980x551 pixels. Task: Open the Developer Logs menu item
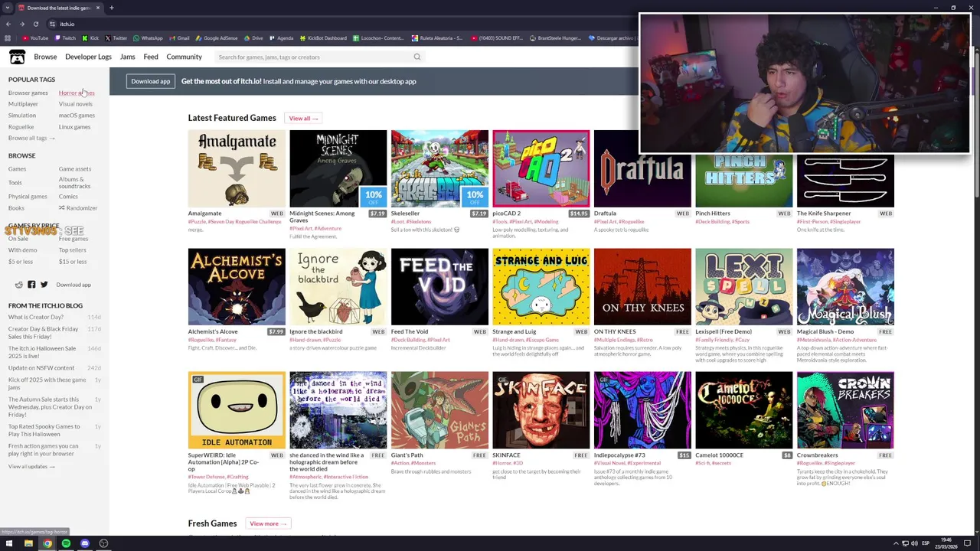[88, 57]
